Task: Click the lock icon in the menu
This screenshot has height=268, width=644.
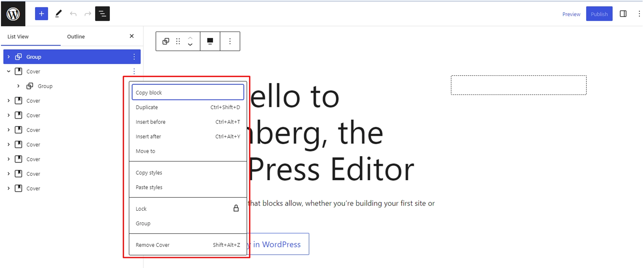Action: pyautogui.click(x=236, y=208)
